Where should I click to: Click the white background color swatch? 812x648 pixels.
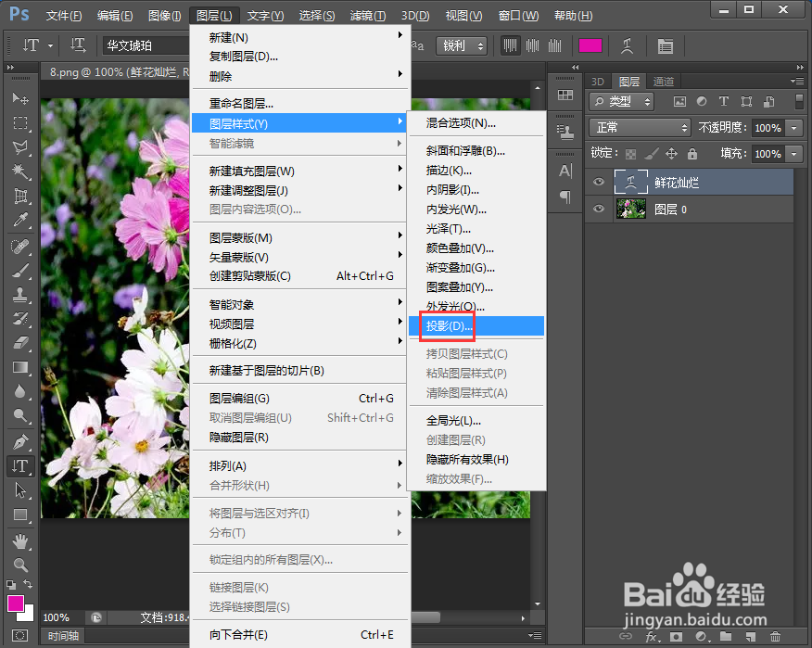[28, 616]
